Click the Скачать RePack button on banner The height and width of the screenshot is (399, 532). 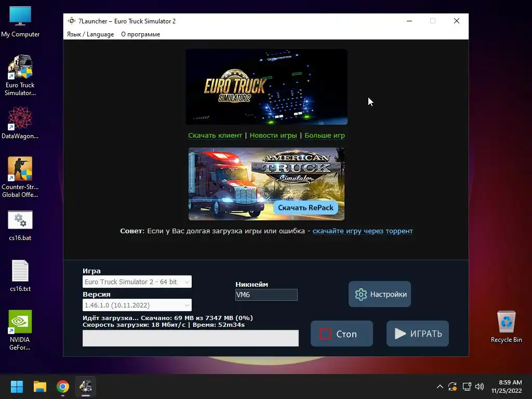click(305, 208)
